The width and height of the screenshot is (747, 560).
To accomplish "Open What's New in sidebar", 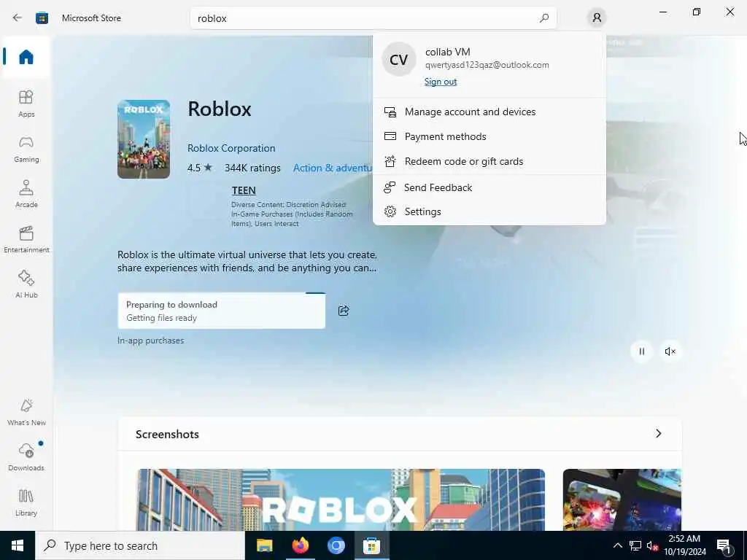I will (x=26, y=412).
